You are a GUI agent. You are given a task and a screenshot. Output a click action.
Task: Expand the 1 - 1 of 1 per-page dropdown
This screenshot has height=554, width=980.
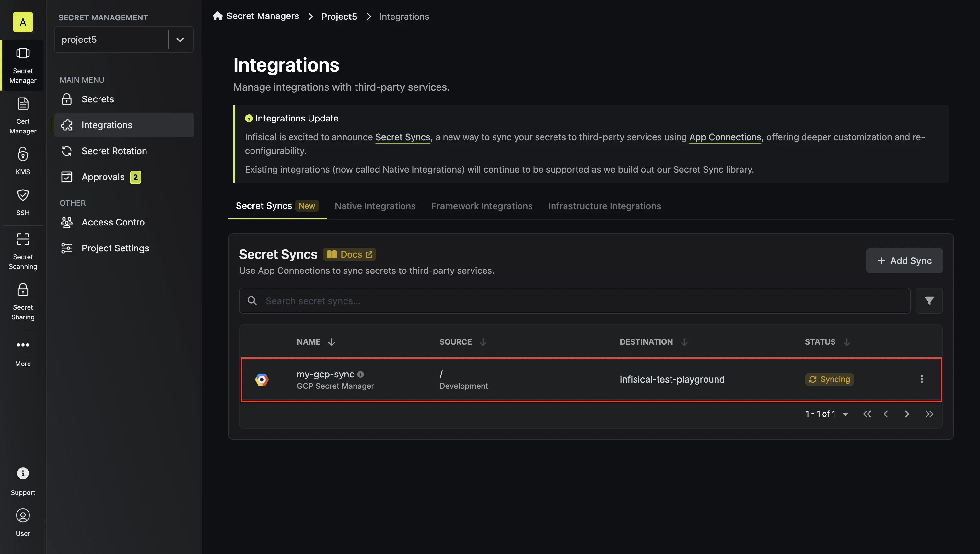845,414
